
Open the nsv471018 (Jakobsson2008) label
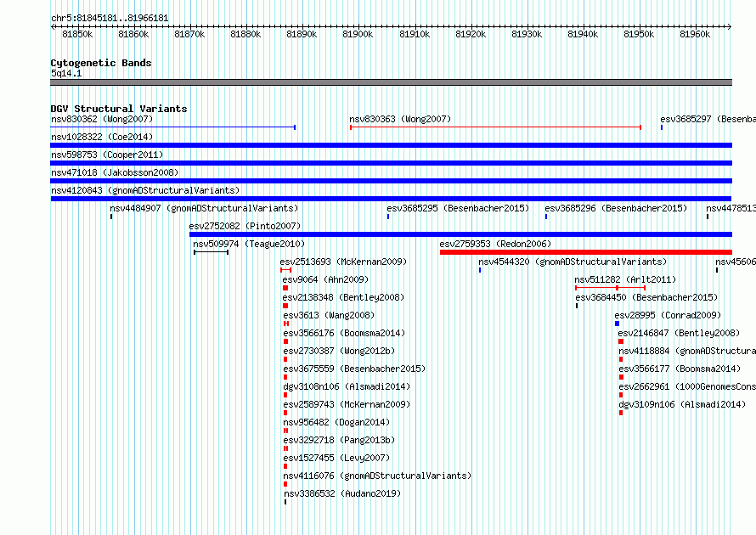click(115, 172)
